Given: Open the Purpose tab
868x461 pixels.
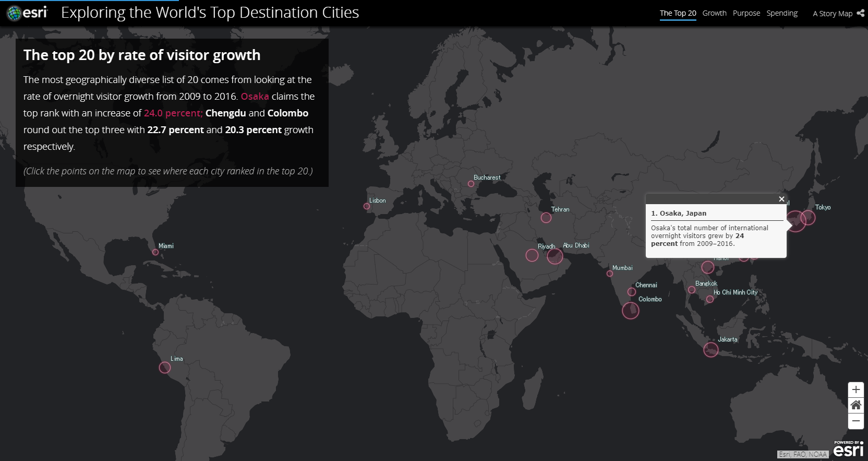Looking at the screenshot, I should click(x=746, y=13).
